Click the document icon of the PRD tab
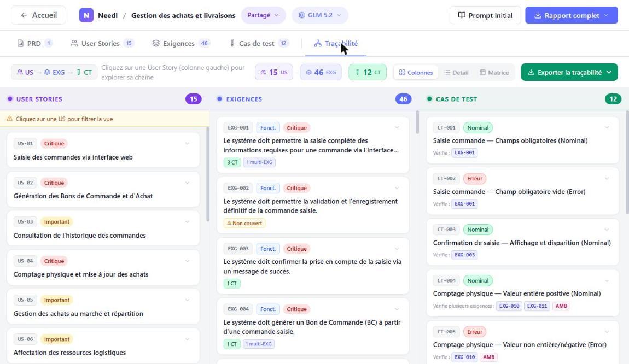 (20, 43)
